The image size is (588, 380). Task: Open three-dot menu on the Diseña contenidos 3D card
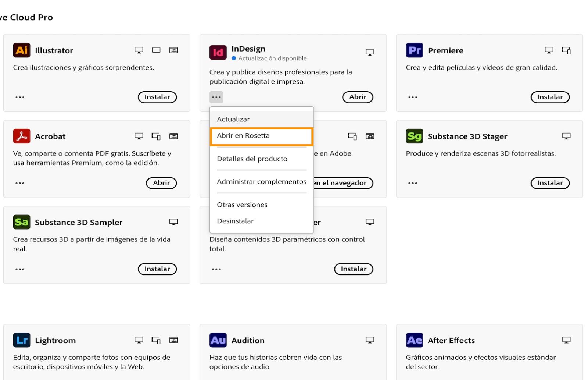216,269
